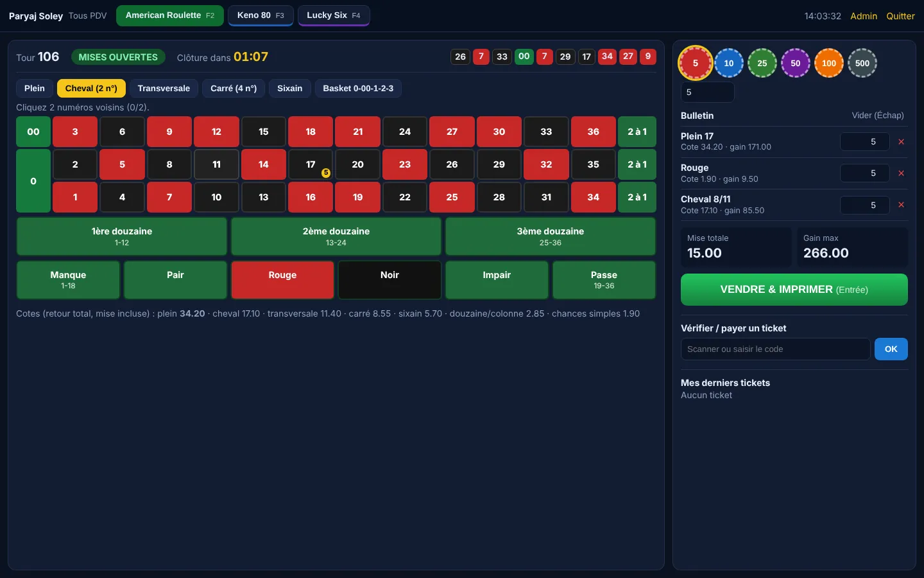
Task: Place a bet on Pair
Action: [175, 280]
